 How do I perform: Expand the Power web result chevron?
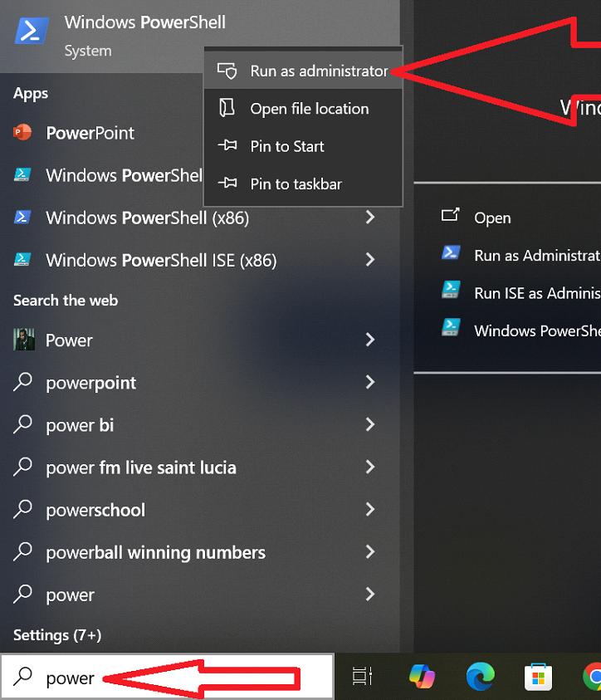click(370, 340)
